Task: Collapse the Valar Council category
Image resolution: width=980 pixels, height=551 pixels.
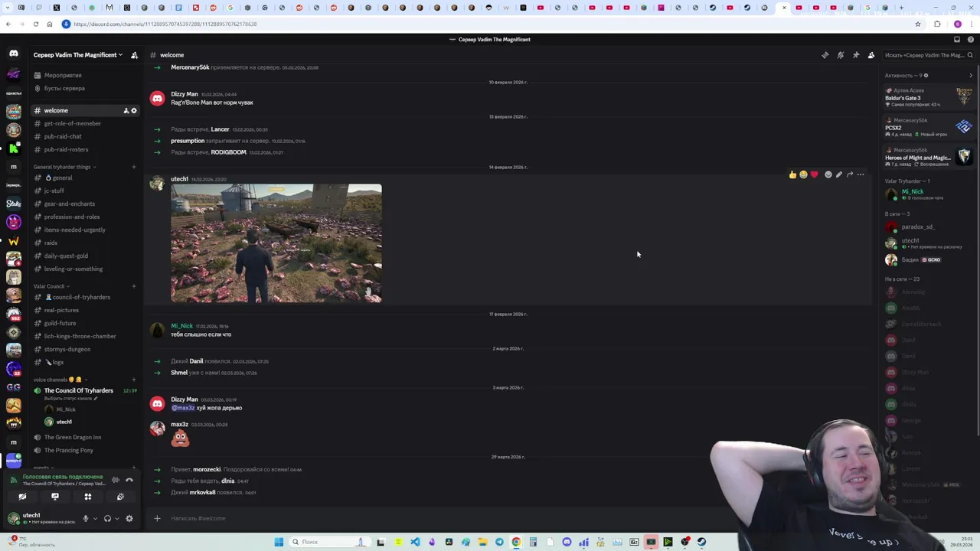Action: pos(51,286)
